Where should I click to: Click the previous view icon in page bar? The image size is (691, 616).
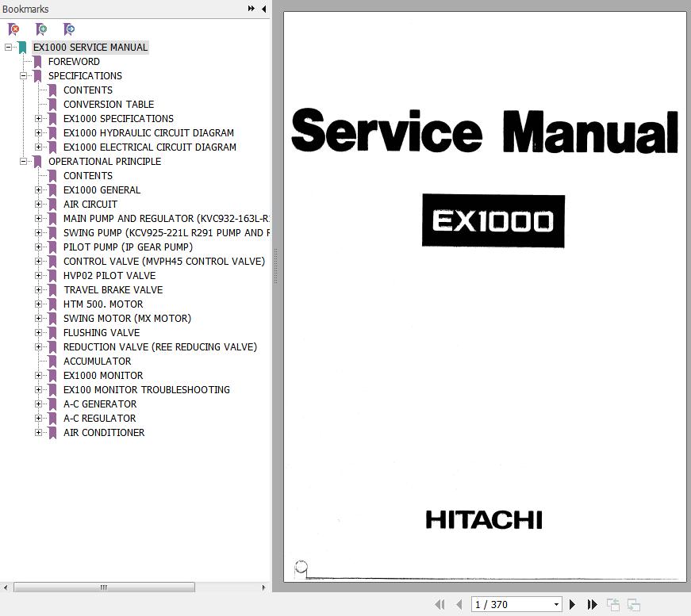tap(613, 605)
